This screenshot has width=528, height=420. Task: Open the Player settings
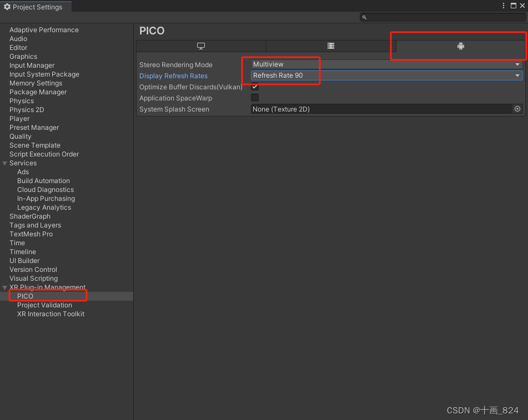(x=19, y=119)
